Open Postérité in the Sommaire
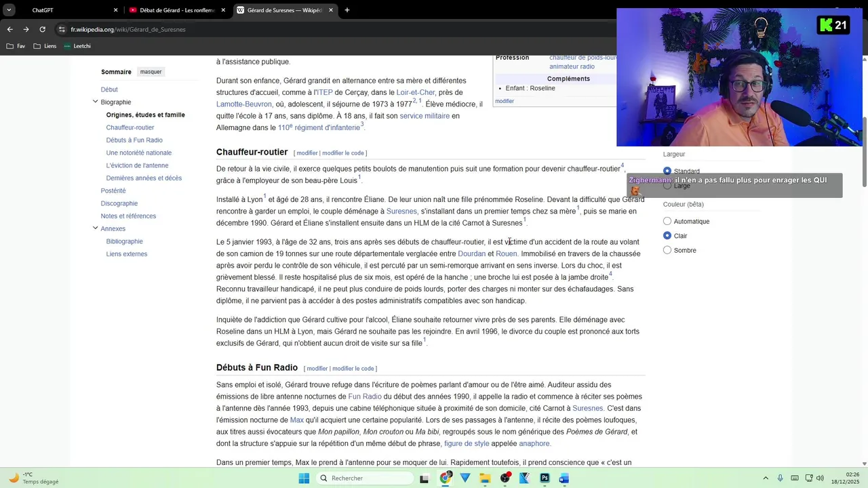Viewport: 868px width, 488px height. (x=113, y=191)
